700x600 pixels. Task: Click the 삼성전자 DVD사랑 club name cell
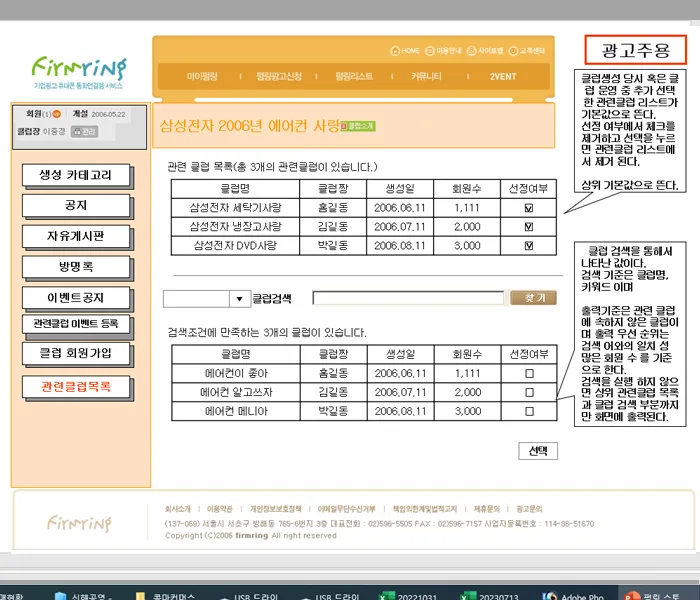[235, 246]
